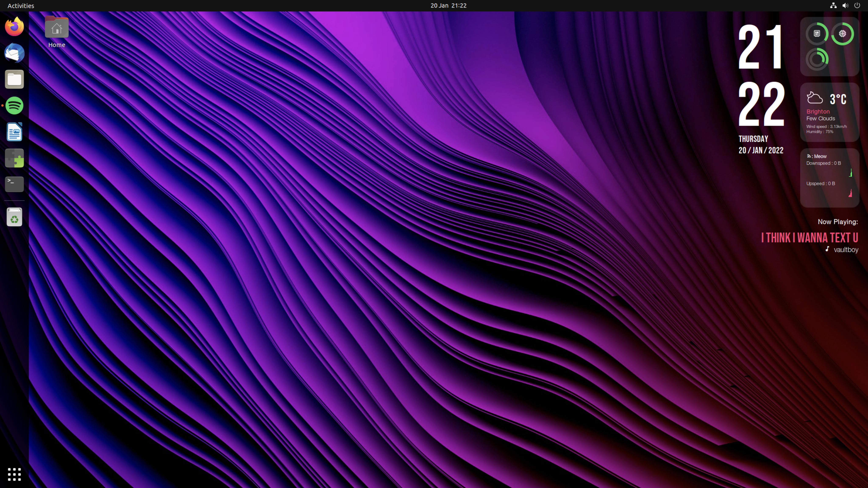Show all applications grid
The image size is (868, 488).
pyautogui.click(x=14, y=474)
